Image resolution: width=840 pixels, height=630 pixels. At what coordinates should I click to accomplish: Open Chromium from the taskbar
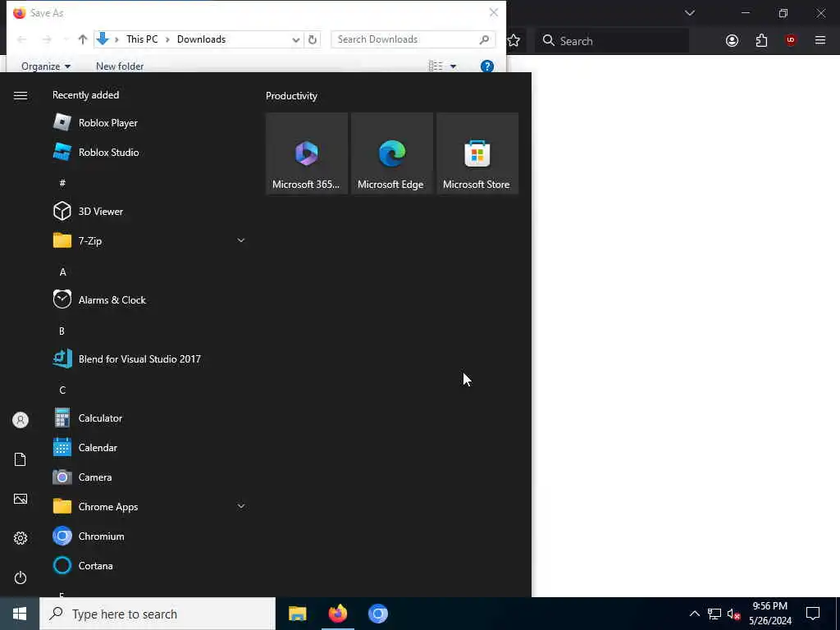[377, 614]
